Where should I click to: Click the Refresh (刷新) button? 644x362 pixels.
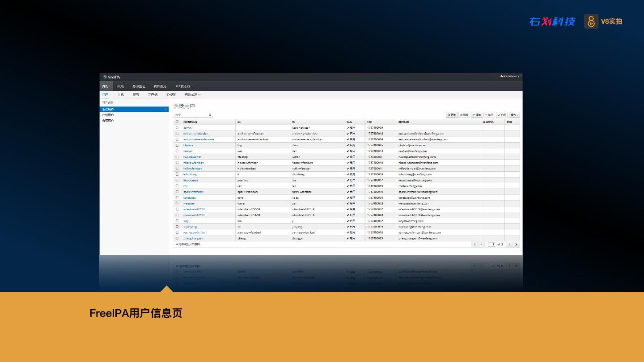coord(452,115)
